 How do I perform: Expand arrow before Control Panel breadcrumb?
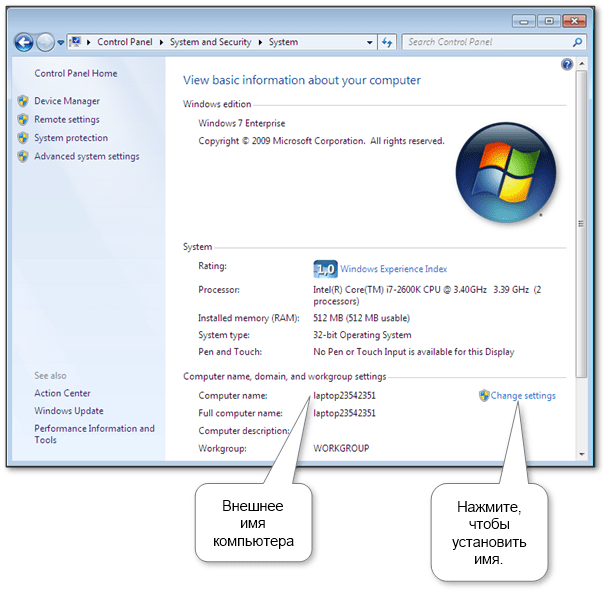point(89,42)
